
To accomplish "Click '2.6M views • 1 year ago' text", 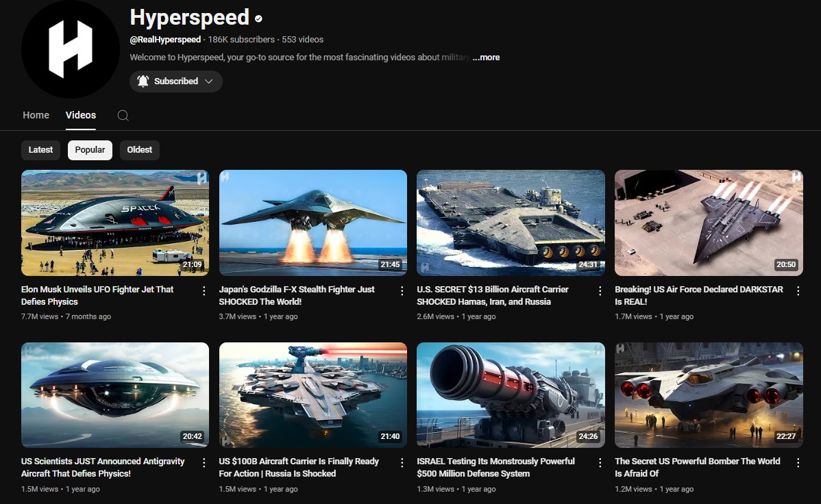I will 456,316.
